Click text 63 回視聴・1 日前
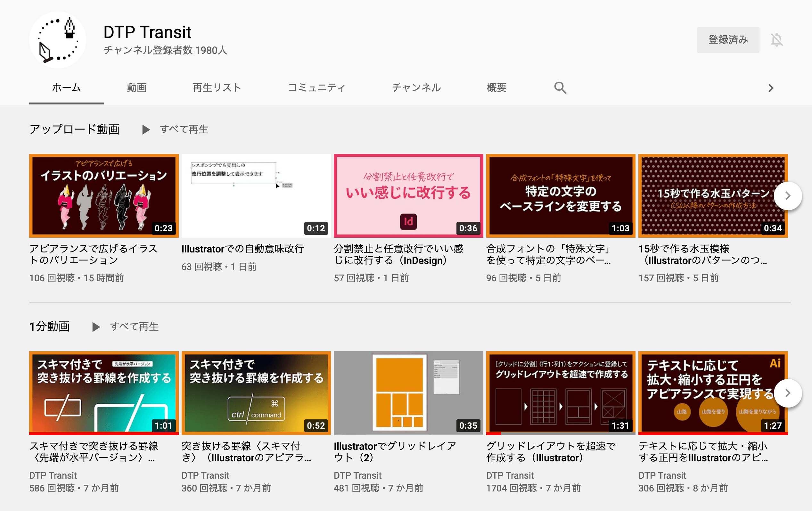 tap(219, 267)
